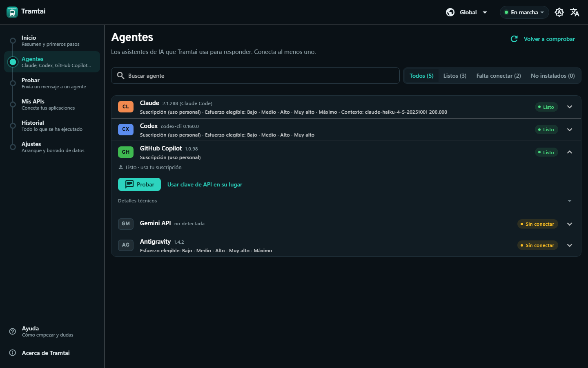
Task: Show Falta conectar (2) agents
Action: pyautogui.click(x=499, y=76)
